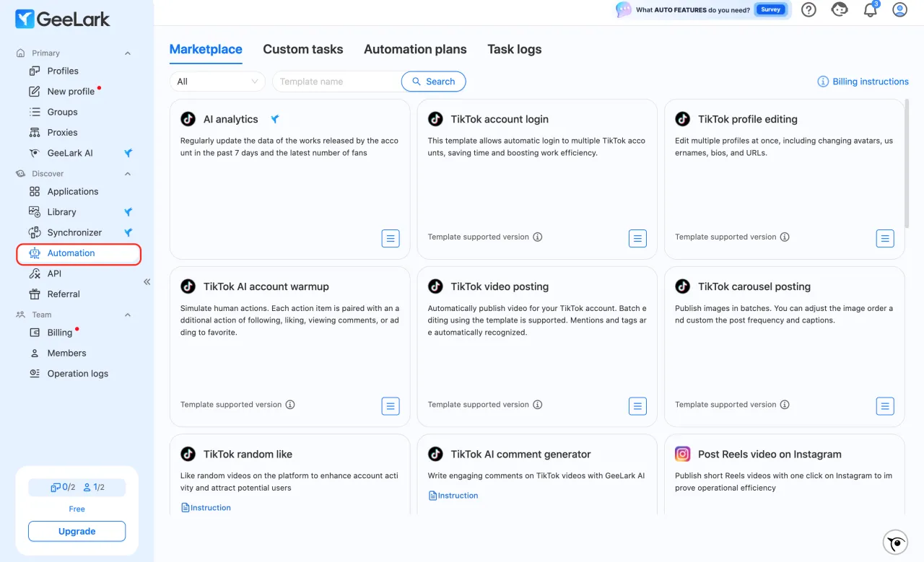Viewport: 924px width, 562px height.
Task: Open the GeeLark AI sidebar item
Action: click(x=70, y=153)
